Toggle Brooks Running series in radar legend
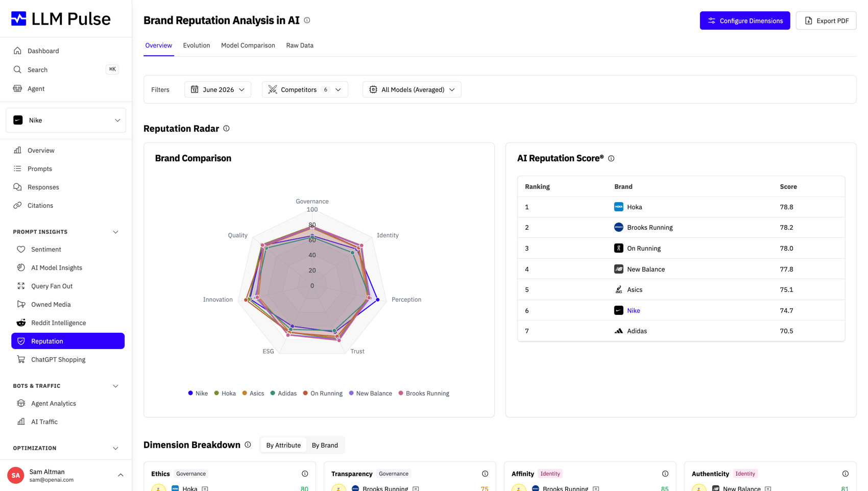868x491 pixels. pos(424,394)
